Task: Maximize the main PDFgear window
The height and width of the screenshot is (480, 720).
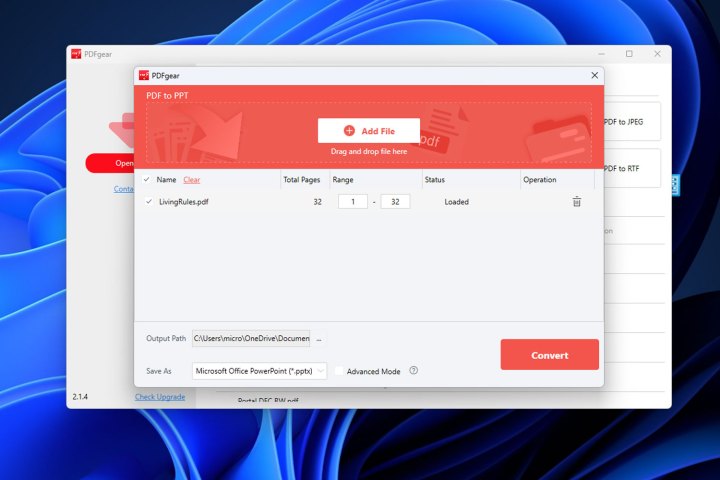Action: click(x=629, y=54)
